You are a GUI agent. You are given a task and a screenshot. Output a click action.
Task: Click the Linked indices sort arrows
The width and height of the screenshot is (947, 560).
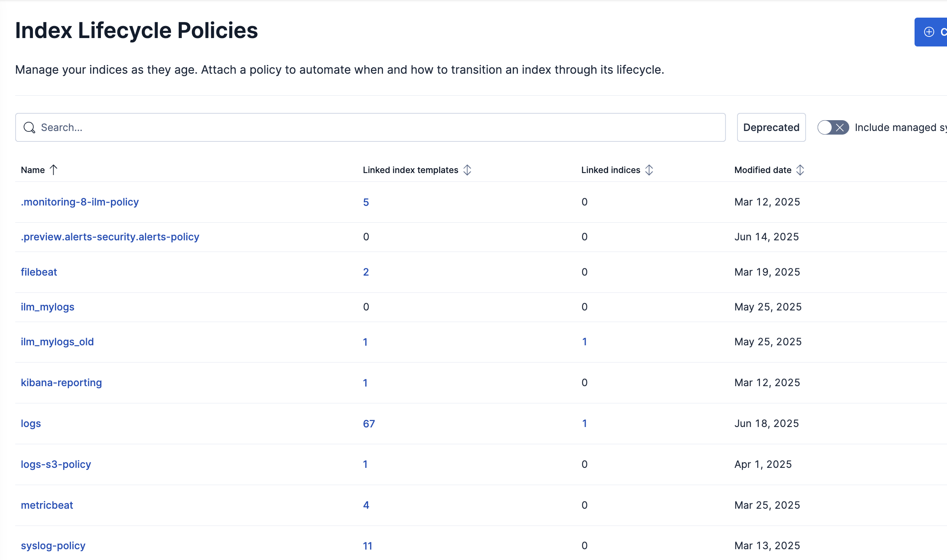[x=649, y=170]
